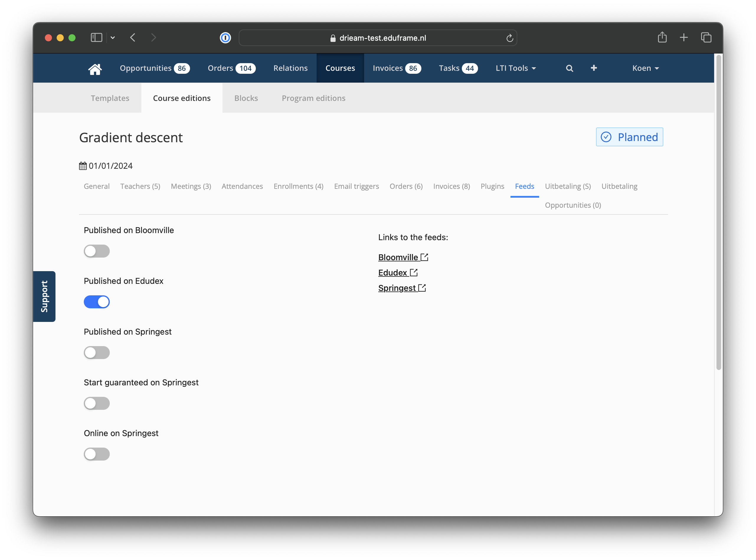Click the lock icon in address bar
Viewport: 756px width, 560px height.
point(333,38)
